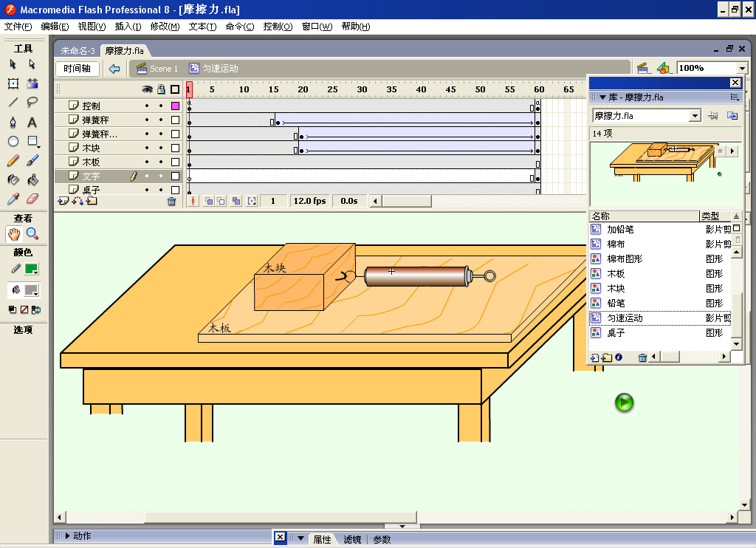Click the Onion Skin button
756x548 pixels.
click(x=209, y=201)
